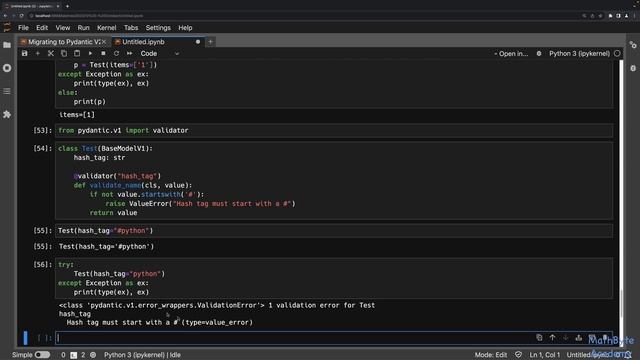Open the File menu

(23, 28)
